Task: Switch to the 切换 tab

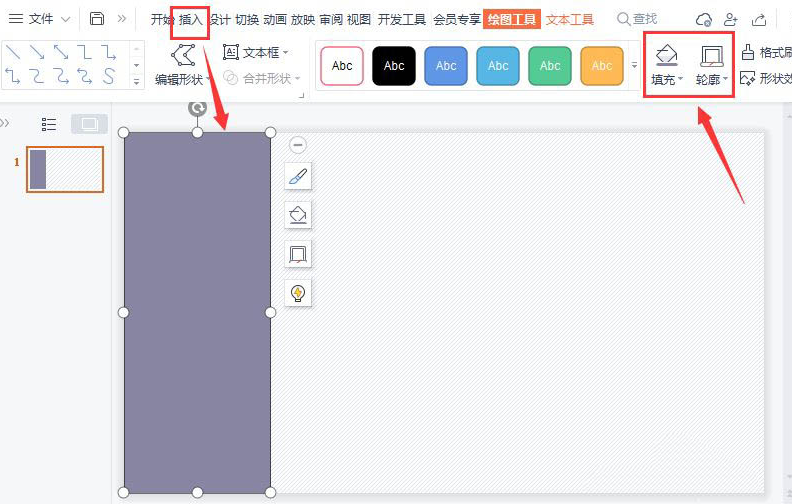Action: click(247, 20)
